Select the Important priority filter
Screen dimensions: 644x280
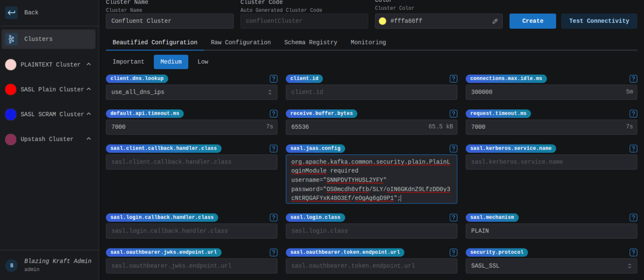click(x=128, y=62)
